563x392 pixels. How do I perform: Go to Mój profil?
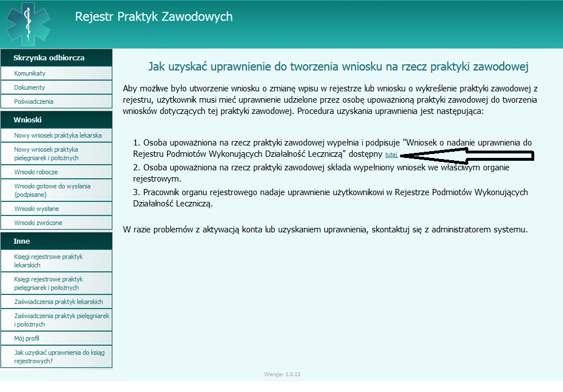(56, 338)
